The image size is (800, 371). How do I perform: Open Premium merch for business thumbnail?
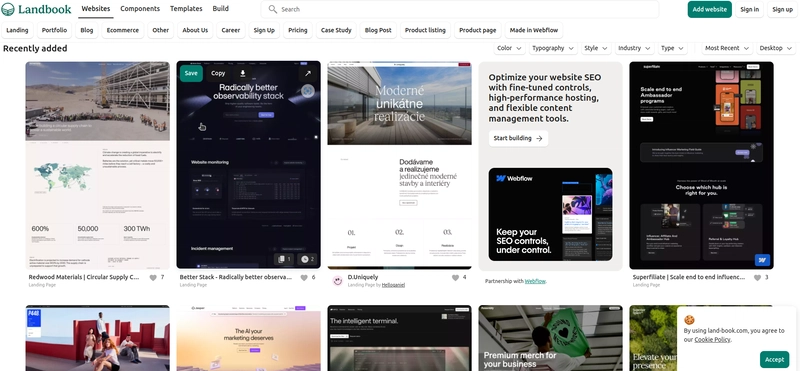(551, 338)
